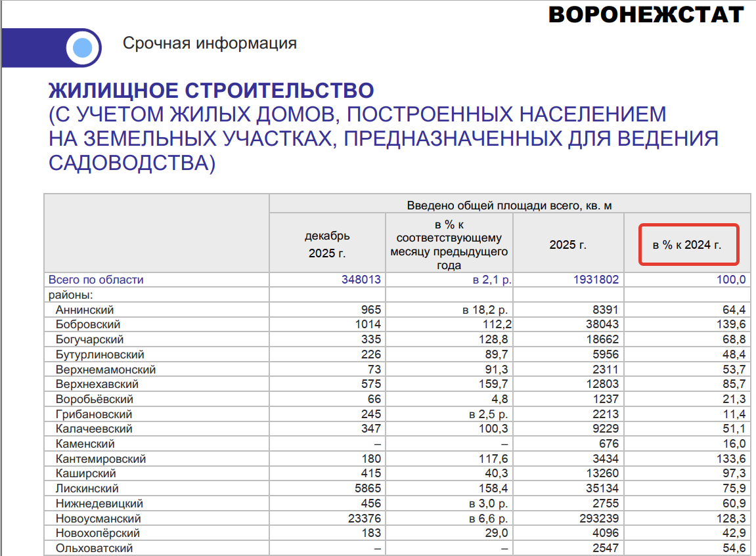Click the ВОРОНЕЖСТАТ logo text
756x556 pixels.
[x=646, y=14]
